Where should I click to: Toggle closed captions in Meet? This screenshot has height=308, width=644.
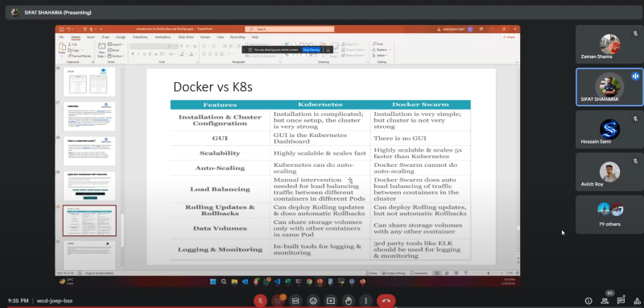click(295, 301)
